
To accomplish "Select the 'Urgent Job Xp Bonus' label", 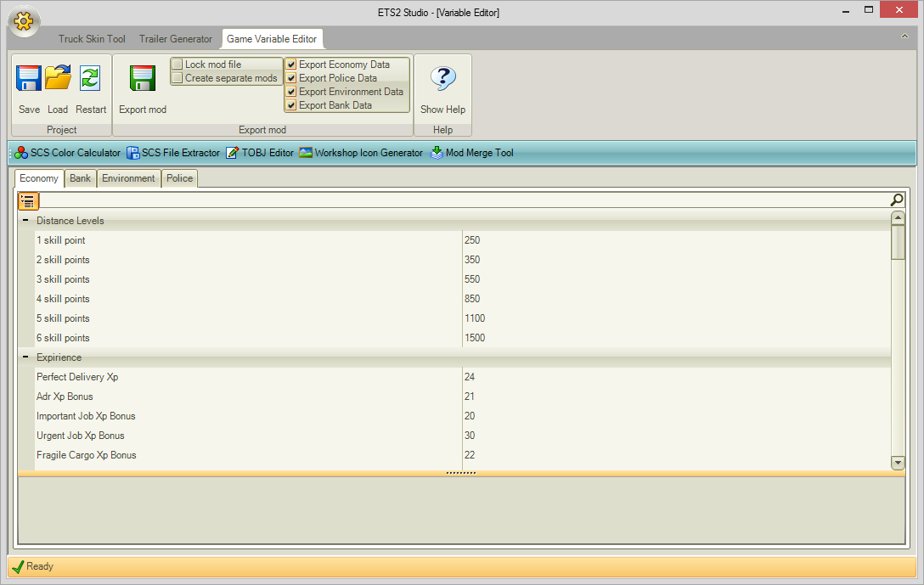I will [80, 436].
